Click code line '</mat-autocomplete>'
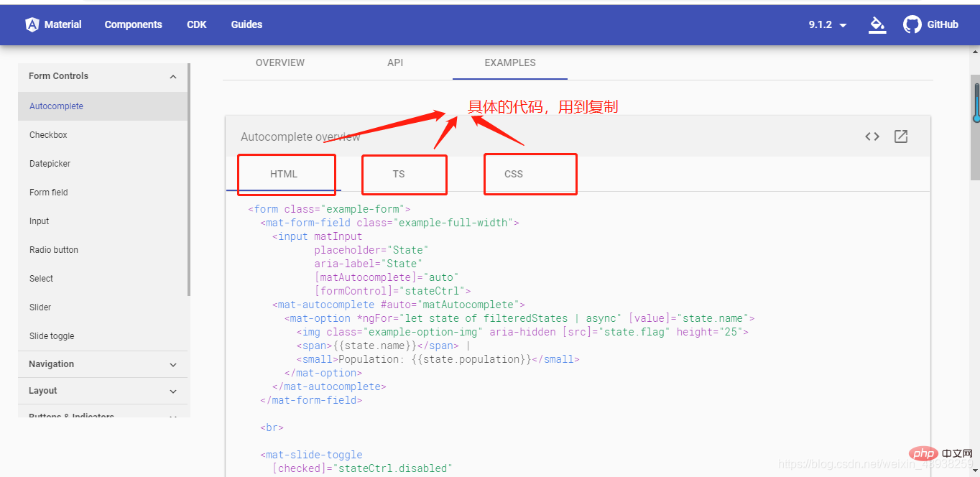Screen dimensions: 980x477 (329, 386)
